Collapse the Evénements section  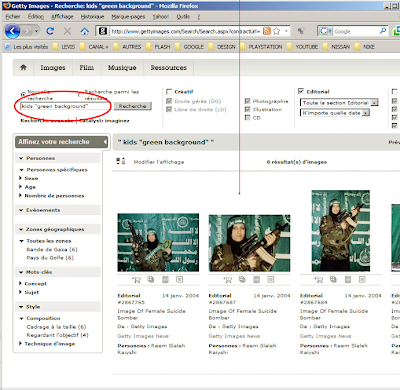point(21,210)
